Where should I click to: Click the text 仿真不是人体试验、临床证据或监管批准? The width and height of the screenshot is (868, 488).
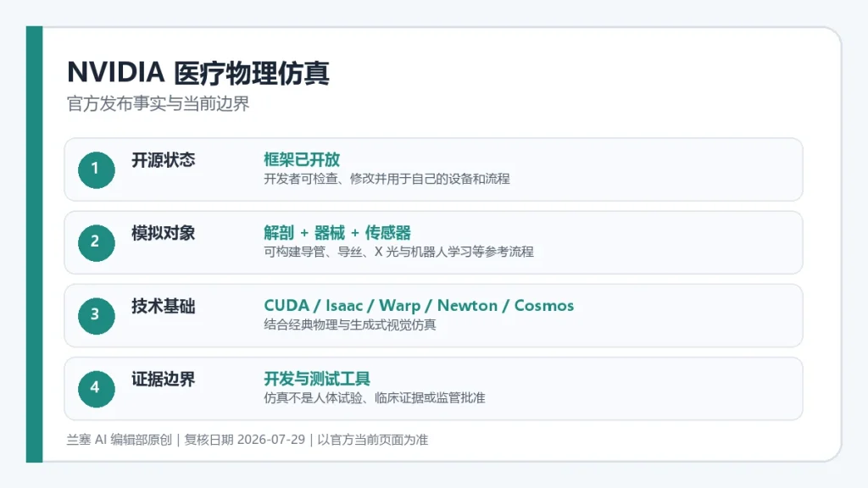click(x=374, y=398)
